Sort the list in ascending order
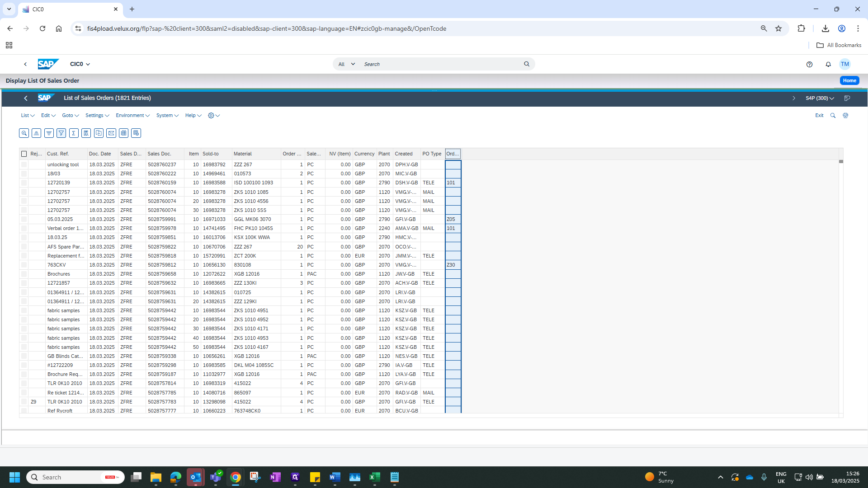The image size is (868, 488). coord(37,133)
